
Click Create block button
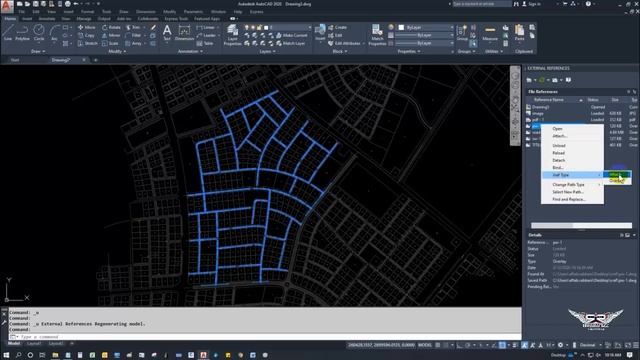pyautogui.click(x=337, y=27)
